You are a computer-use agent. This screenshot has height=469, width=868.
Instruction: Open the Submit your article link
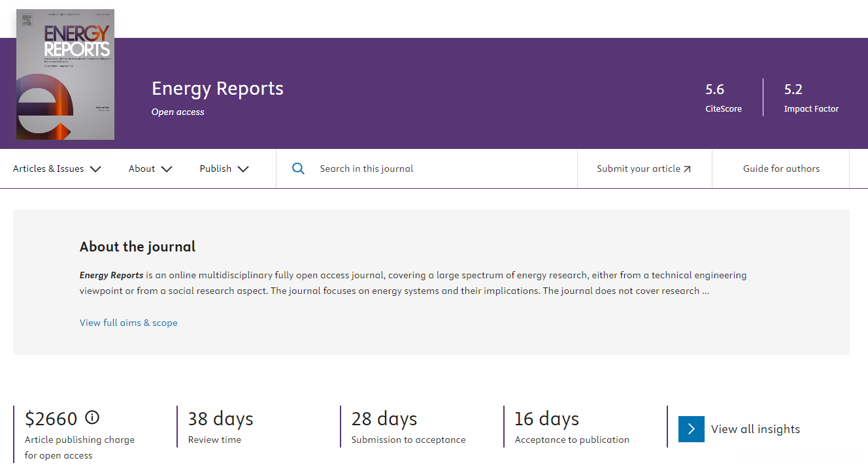pyautogui.click(x=644, y=169)
